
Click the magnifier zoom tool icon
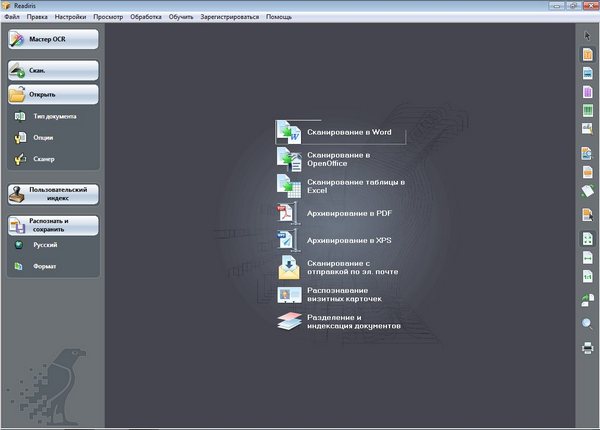pos(587,323)
